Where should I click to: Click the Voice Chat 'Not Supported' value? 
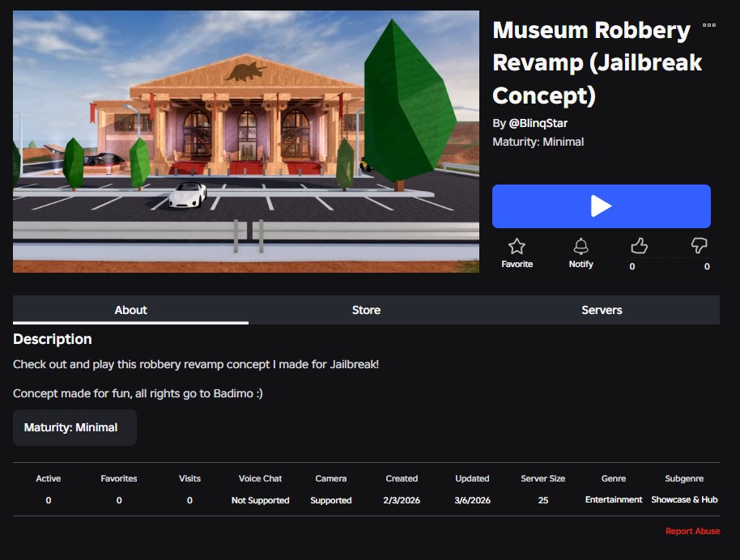260,500
